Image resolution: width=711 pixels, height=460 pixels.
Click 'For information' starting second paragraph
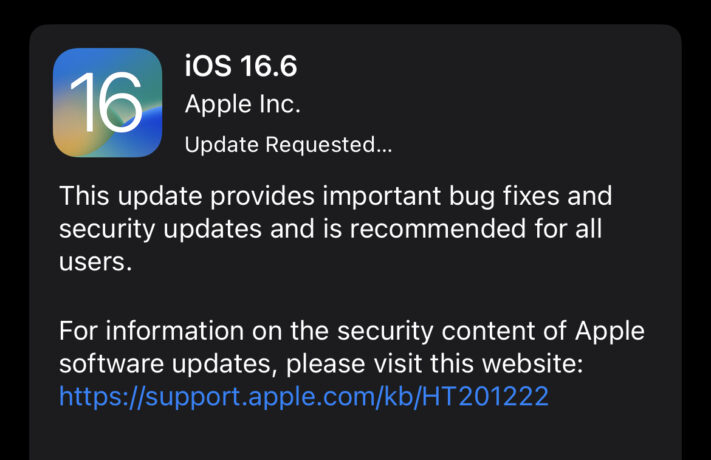(x=151, y=330)
